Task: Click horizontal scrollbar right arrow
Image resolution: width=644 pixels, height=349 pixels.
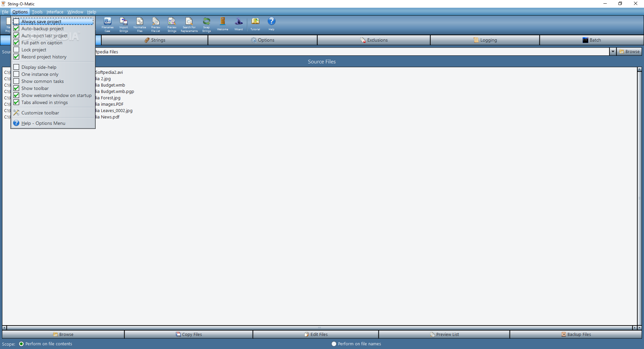Action: 634,328
